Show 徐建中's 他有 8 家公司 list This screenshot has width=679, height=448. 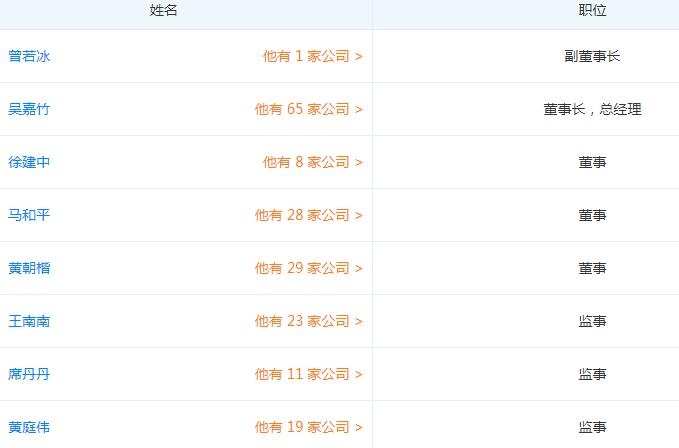pyautogui.click(x=312, y=163)
